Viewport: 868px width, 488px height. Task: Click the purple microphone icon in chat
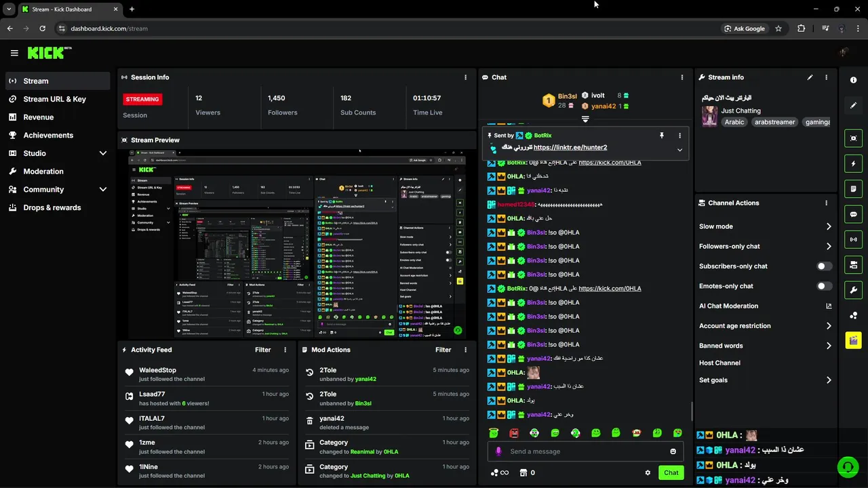(498, 451)
